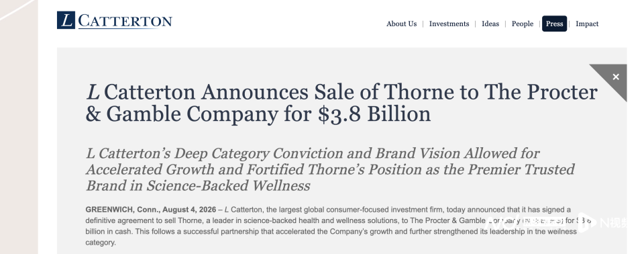Open the About Us menu item
Screen dimensions: 644x254
click(401, 24)
